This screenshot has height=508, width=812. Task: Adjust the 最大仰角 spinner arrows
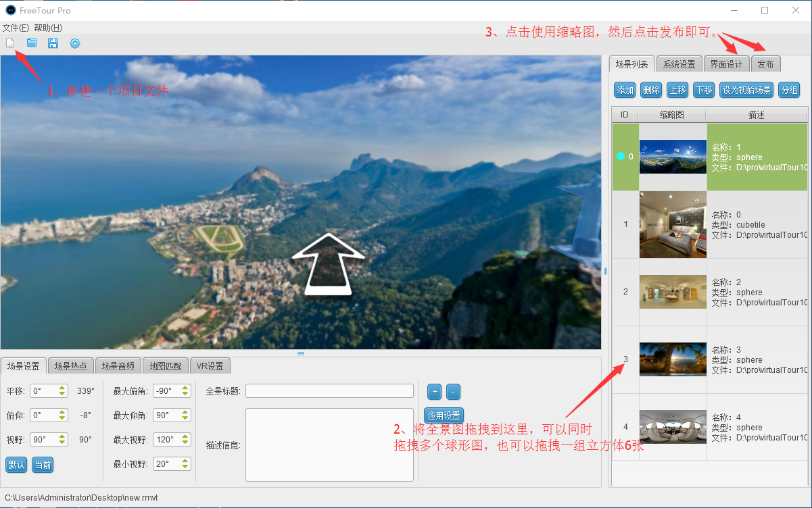185,415
